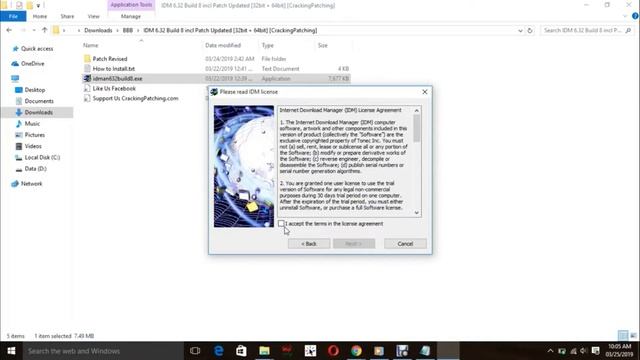
Task: Open the View ribbon tab
Action: [93, 16]
